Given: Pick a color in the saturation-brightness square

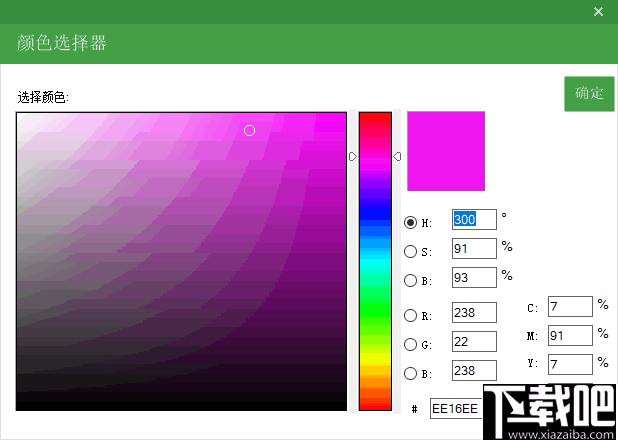Looking at the screenshot, I should click(x=181, y=261).
